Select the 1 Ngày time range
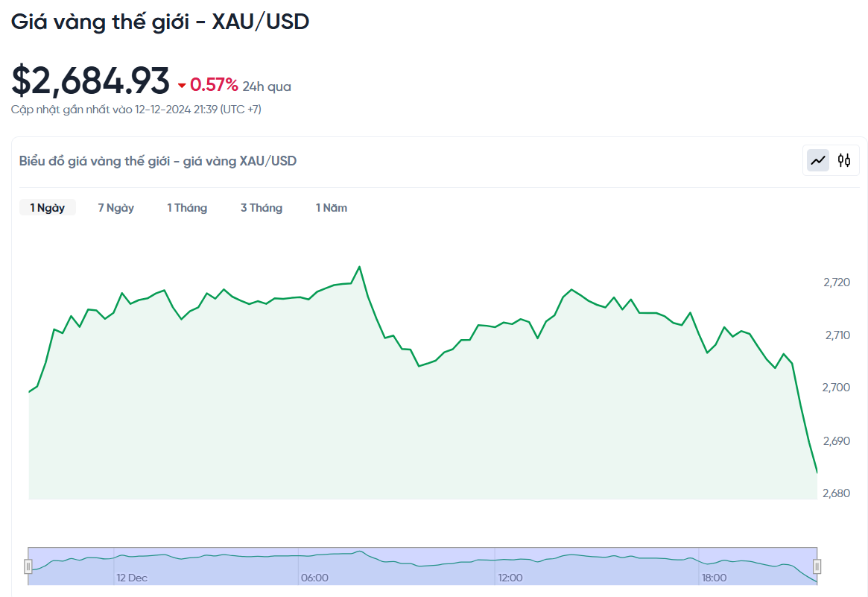 click(x=47, y=208)
